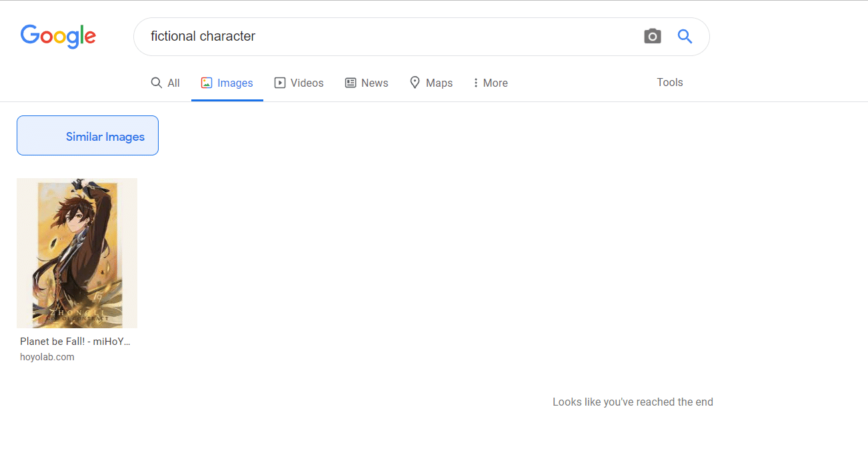Open search by image camera icon
Viewport: 868px width, 453px height.
652,37
